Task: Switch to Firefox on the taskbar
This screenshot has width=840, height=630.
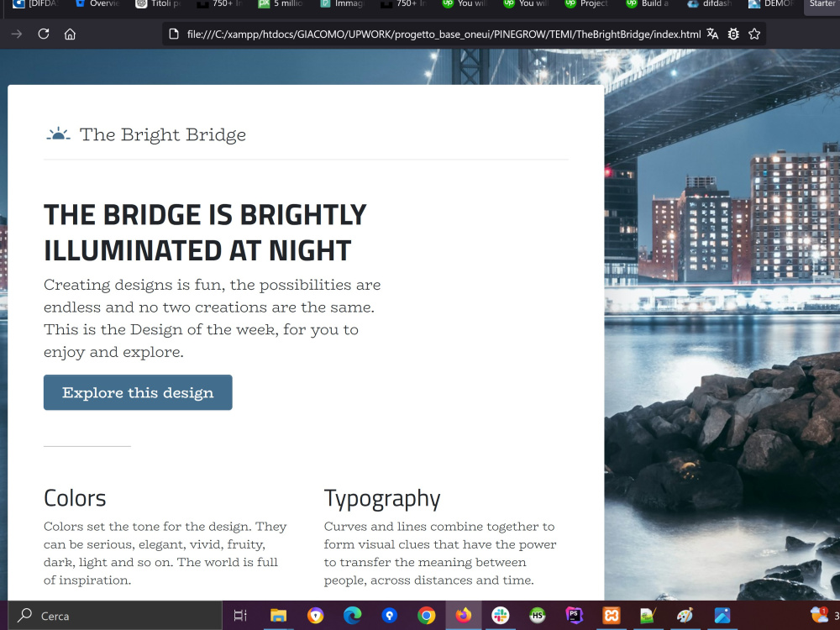Action: pos(464,616)
